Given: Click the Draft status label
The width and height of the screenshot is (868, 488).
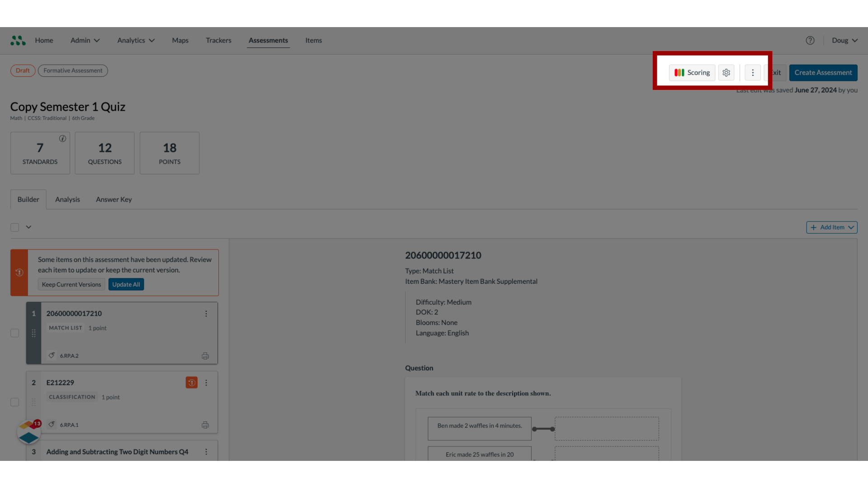Looking at the screenshot, I should [x=22, y=70].
